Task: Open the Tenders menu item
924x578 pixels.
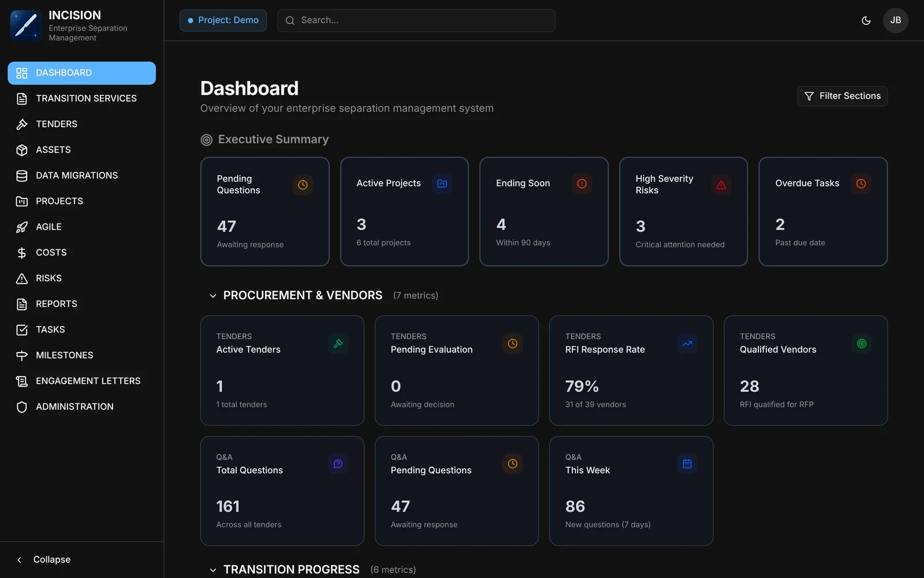Action: (81, 124)
